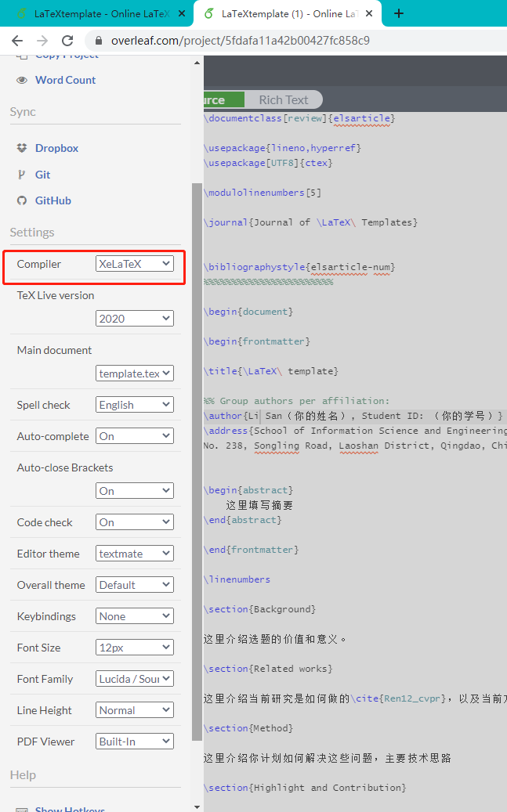Click the browser address bar URL

click(x=240, y=41)
